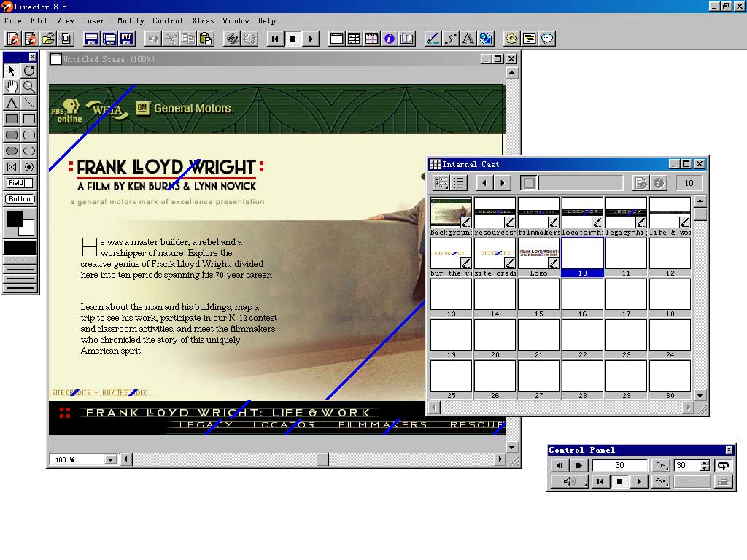
Task: Rewind the movie from main toolbar
Action: pyautogui.click(x=275, y=39)
